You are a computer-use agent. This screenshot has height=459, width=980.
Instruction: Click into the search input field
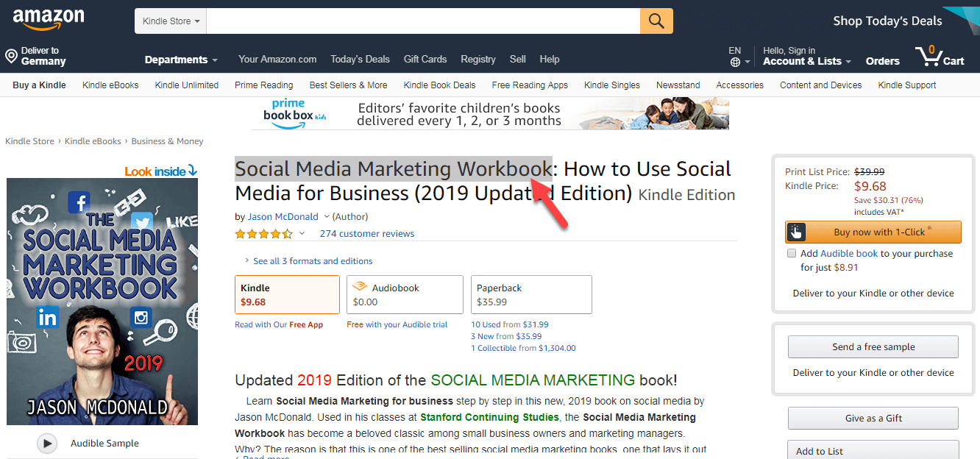[x=423, y=21]
